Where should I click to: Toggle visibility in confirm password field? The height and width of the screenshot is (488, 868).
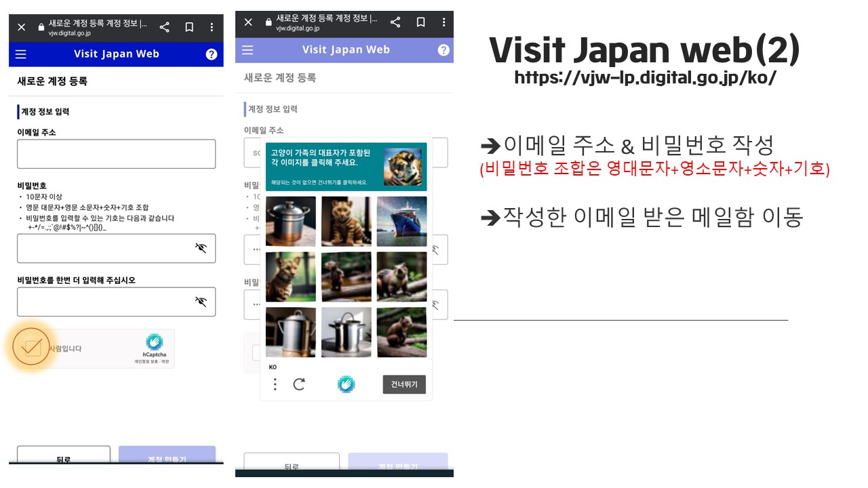tap(201, 302)
